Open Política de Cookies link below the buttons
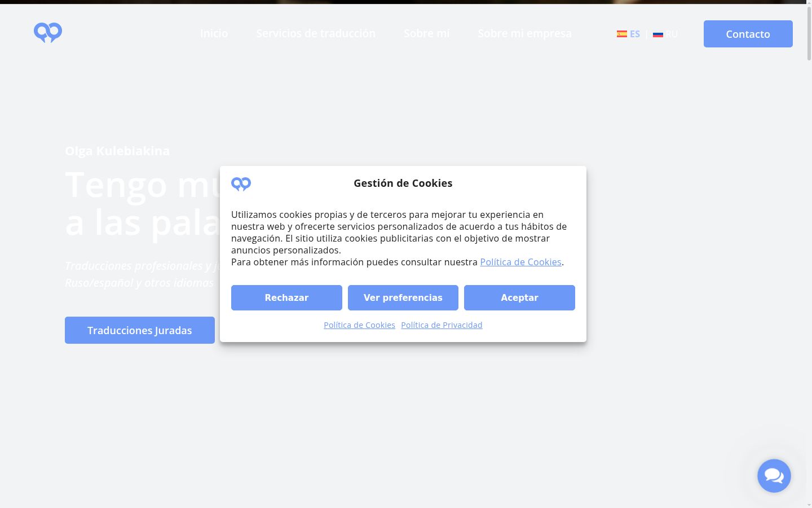 (x=359, y=325)
